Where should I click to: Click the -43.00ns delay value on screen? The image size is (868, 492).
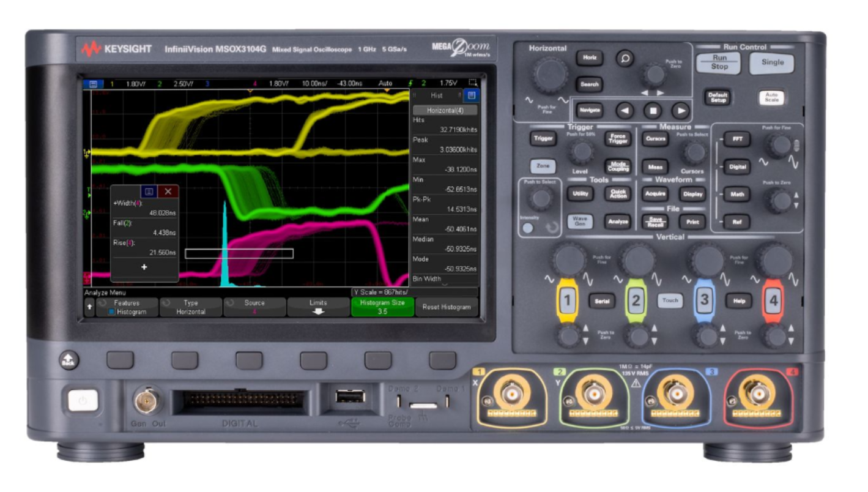pyautogui.click(x=350, y=83)
